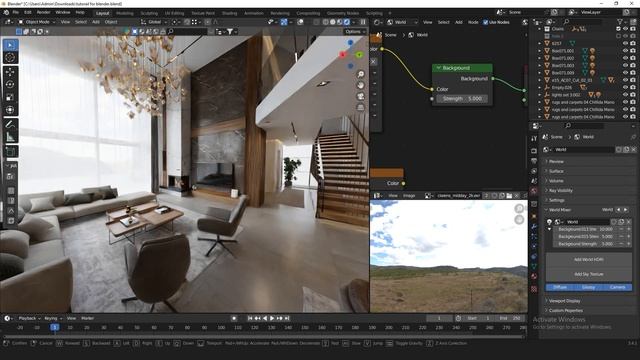
Task: Open the Image menu in image editor
Action: [x=409, y=196]
